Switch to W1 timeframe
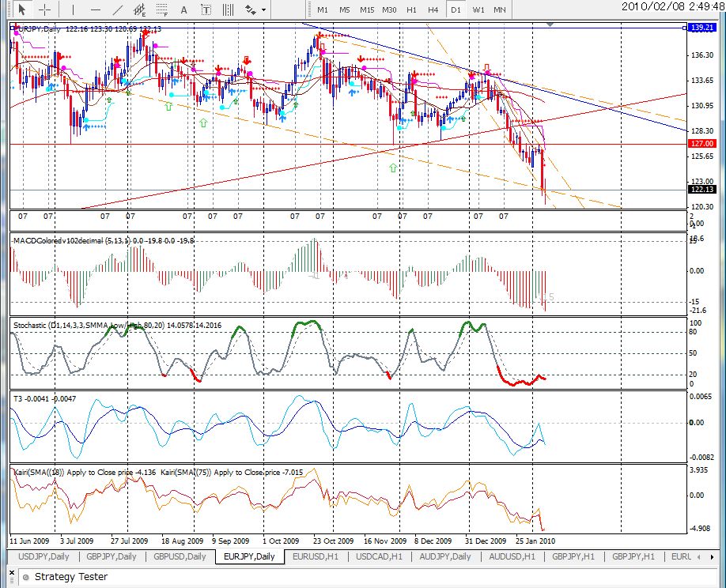The width and height of the screenshot is (726, 588). (478, 9)
